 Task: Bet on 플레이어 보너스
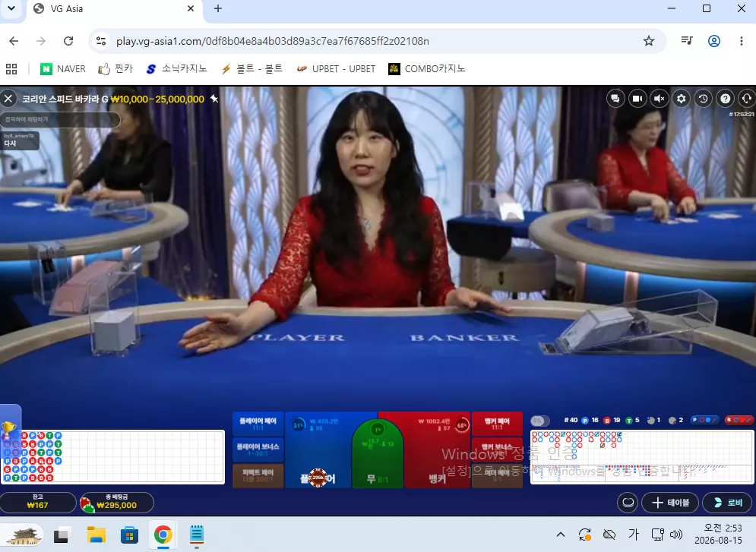[x=258, y=449]
